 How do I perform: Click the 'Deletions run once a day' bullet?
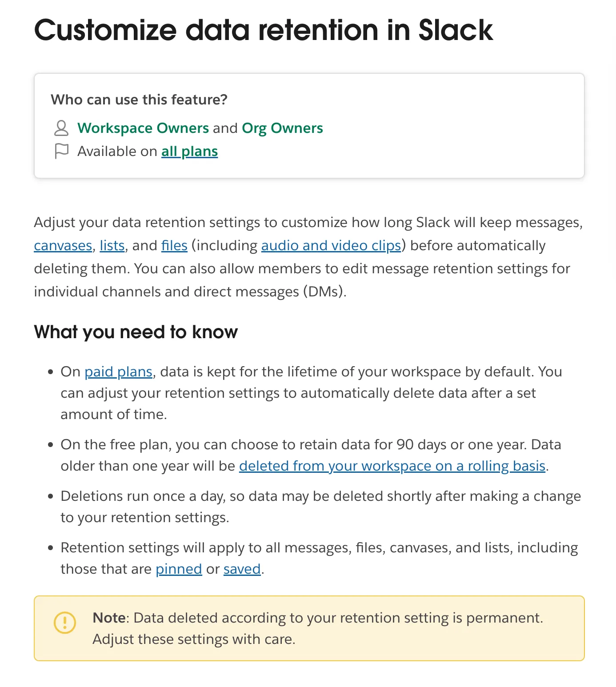320,507
